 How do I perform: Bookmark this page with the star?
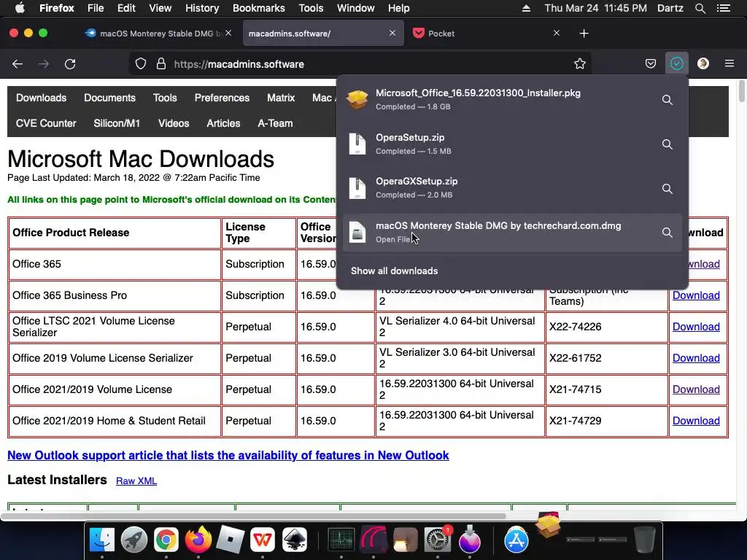tap(579, 64)
